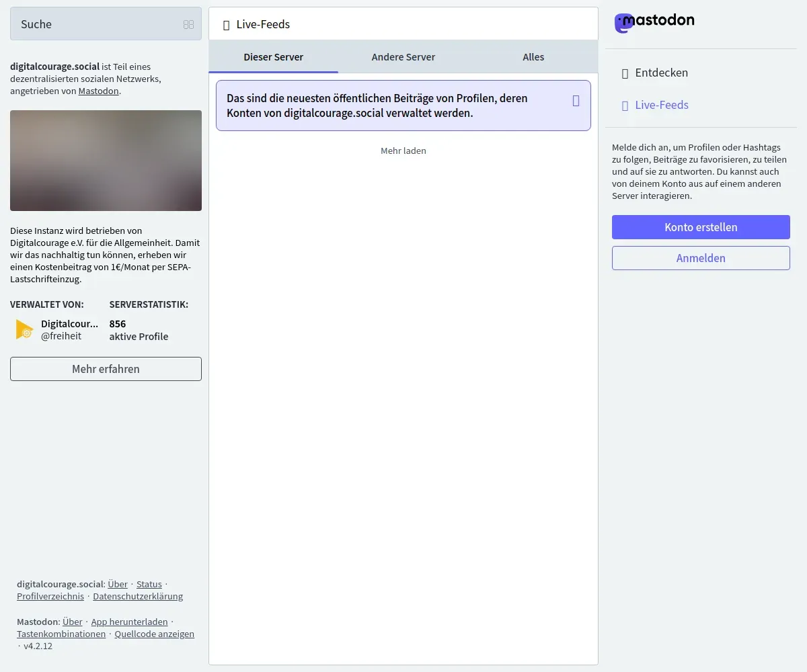Click the Live-Feeds column title
This screenshot has height=672, width=807.
[263, 24]
